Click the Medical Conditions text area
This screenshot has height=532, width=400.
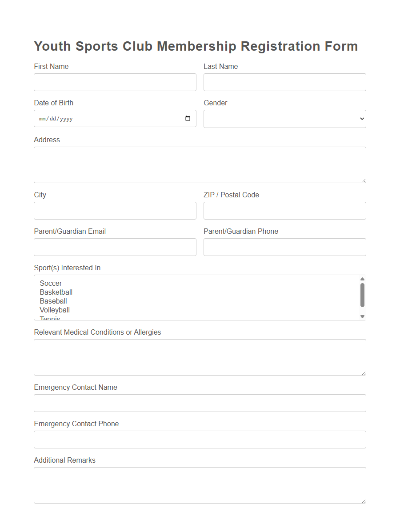click(x=200, y=356)
